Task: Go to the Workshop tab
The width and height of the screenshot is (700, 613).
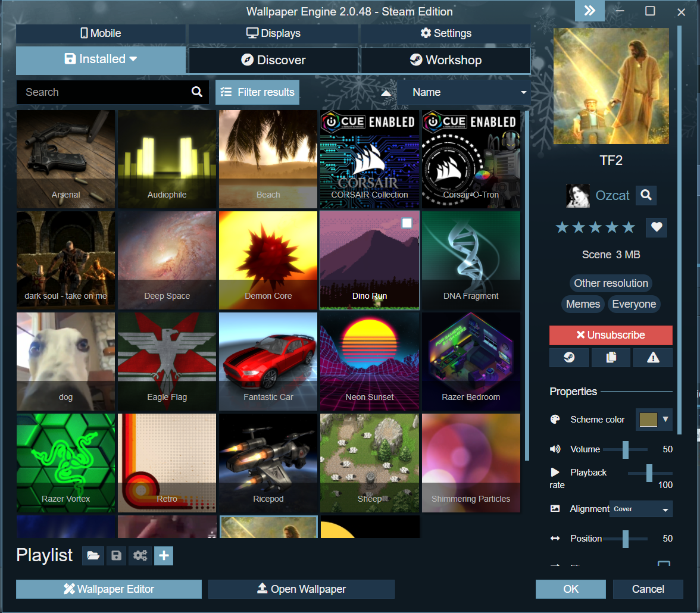Action: (445, 60)
